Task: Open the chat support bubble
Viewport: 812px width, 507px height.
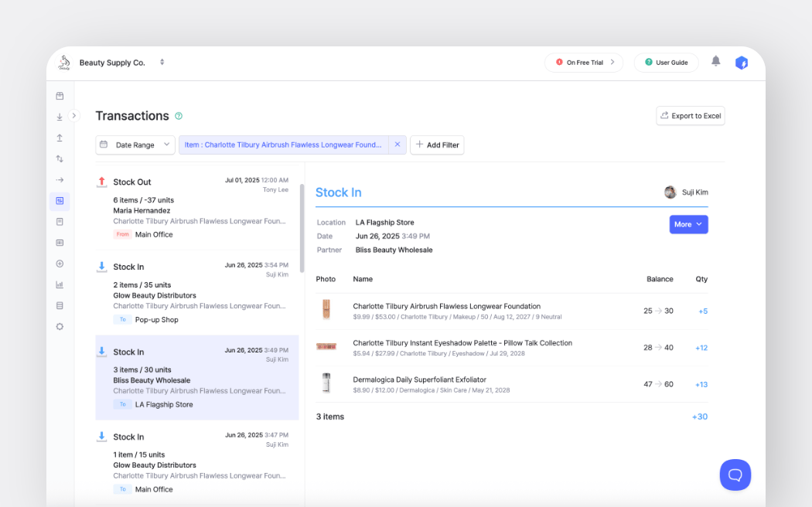Action: tap(735, 475)
